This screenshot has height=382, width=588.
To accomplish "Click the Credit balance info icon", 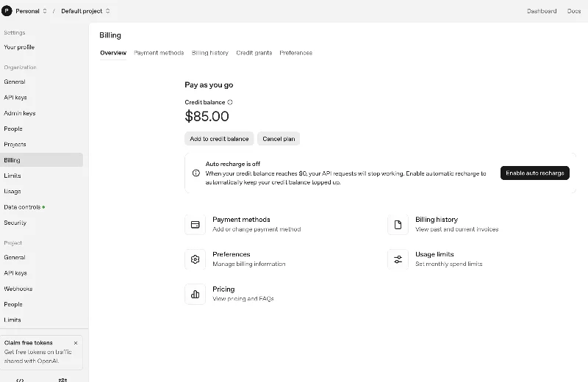I will pos(230,103).
